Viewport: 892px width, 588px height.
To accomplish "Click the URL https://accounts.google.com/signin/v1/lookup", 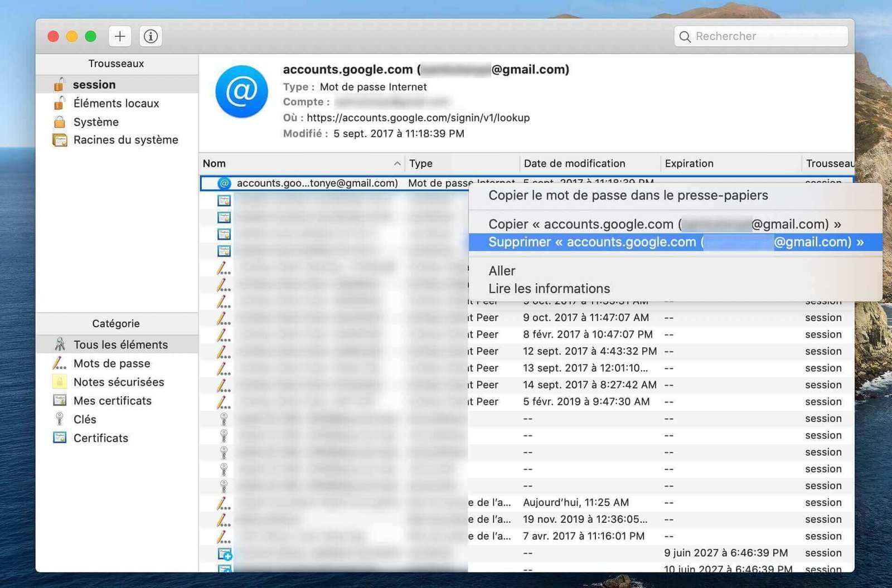I will (418, 118).
